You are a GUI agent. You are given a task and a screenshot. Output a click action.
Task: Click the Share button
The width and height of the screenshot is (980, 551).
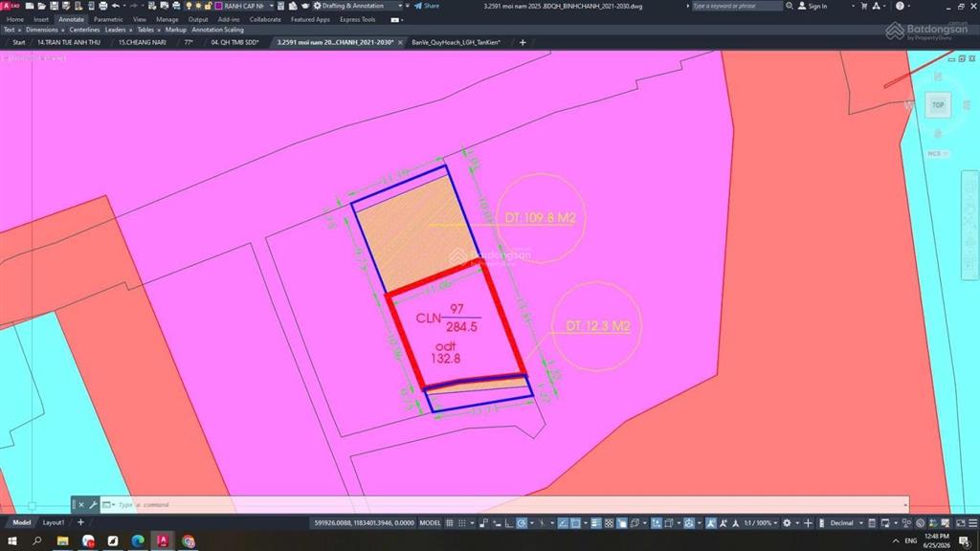click(x=426, y=6)
